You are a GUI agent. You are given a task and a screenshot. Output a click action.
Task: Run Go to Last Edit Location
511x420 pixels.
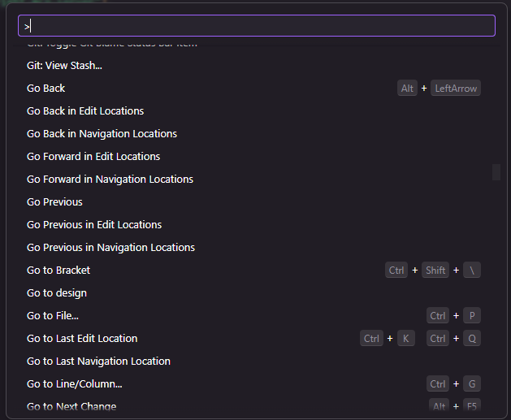coord(82,338)
